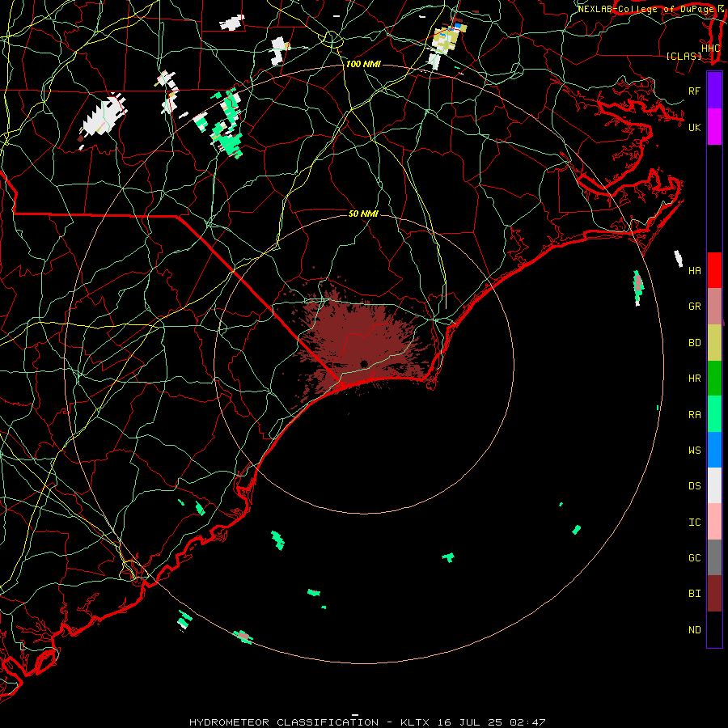
Task: Click the [CLAS] label
Action: 684,57
